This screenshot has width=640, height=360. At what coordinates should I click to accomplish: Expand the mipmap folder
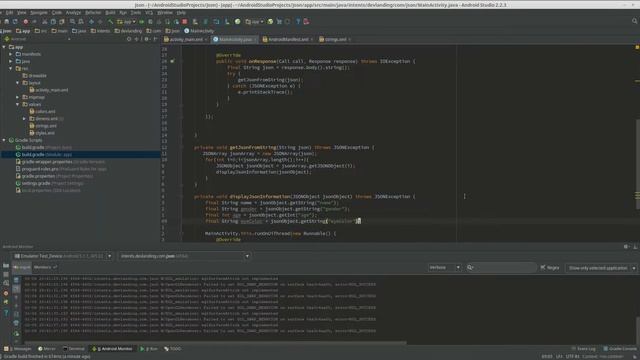click(x=18, y=97)
